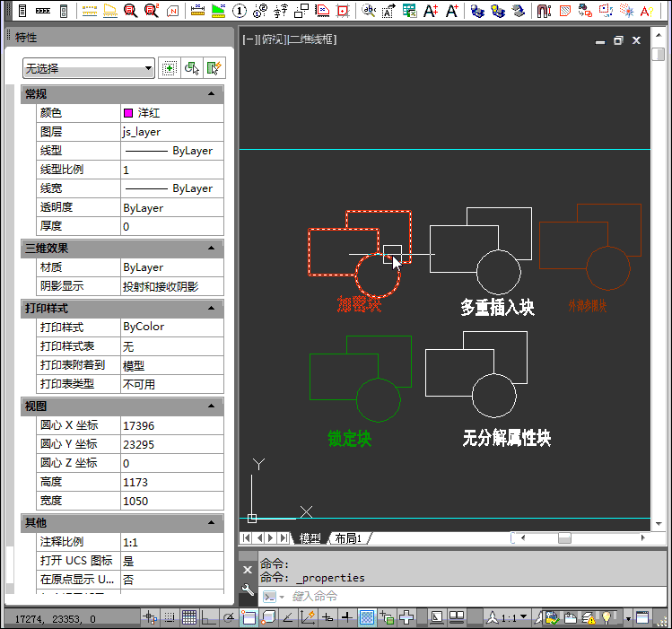Click the UCS origin icon in viewport
This screenshot has width=672, height=629.
click(x=252, y=518)
